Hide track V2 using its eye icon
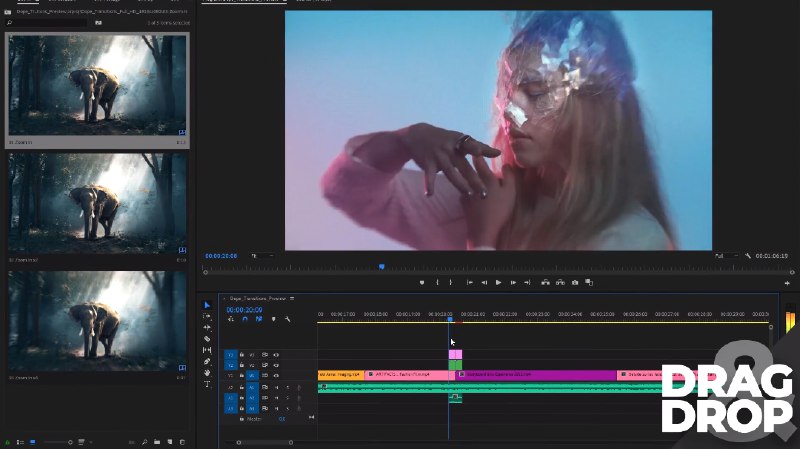Image resolution: width=800 pixels, height=449 pixels. click(x=276, y=365)
